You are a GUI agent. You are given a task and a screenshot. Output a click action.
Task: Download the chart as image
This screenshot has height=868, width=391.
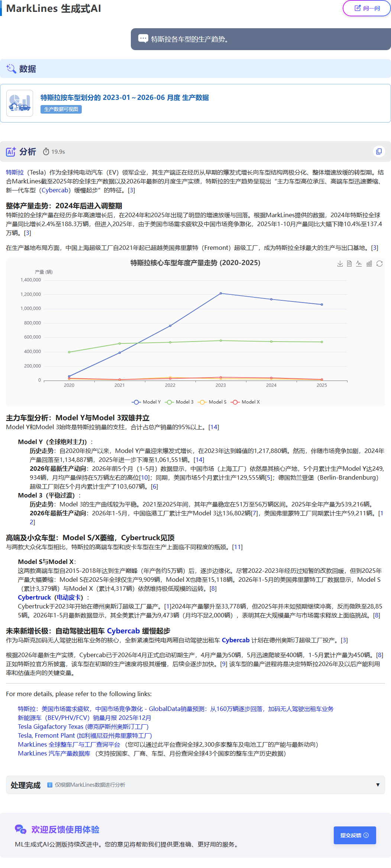tap(340, 264)
